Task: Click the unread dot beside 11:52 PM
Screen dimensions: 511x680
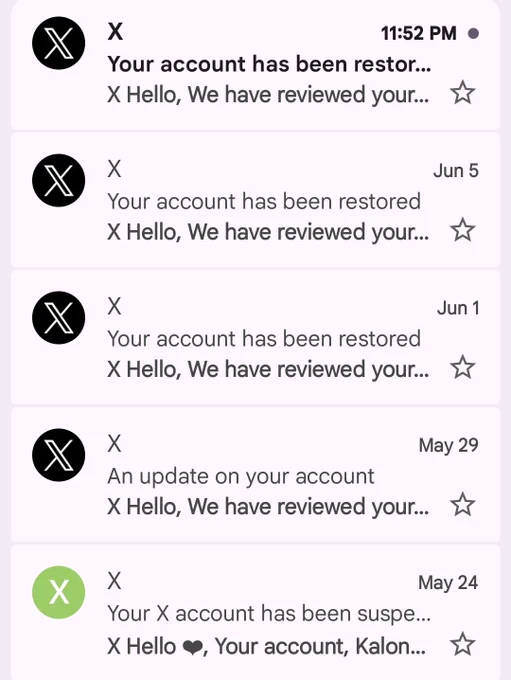Action: tap(474, 33)
